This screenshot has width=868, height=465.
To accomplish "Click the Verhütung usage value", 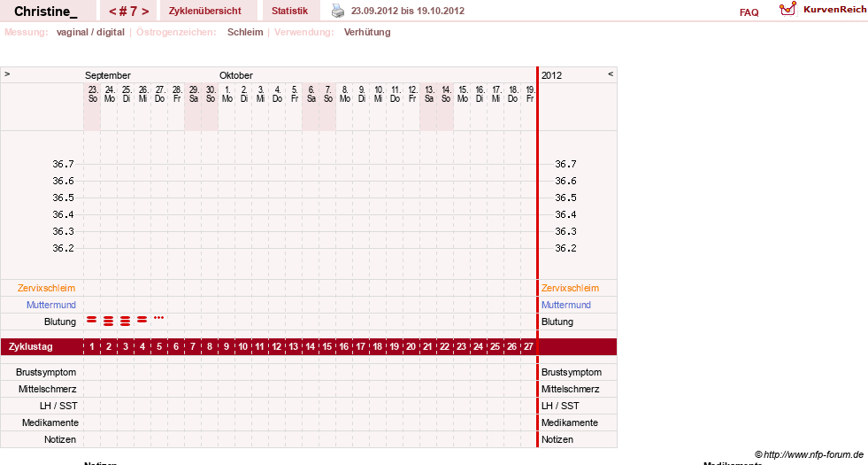I will [367, 32].
